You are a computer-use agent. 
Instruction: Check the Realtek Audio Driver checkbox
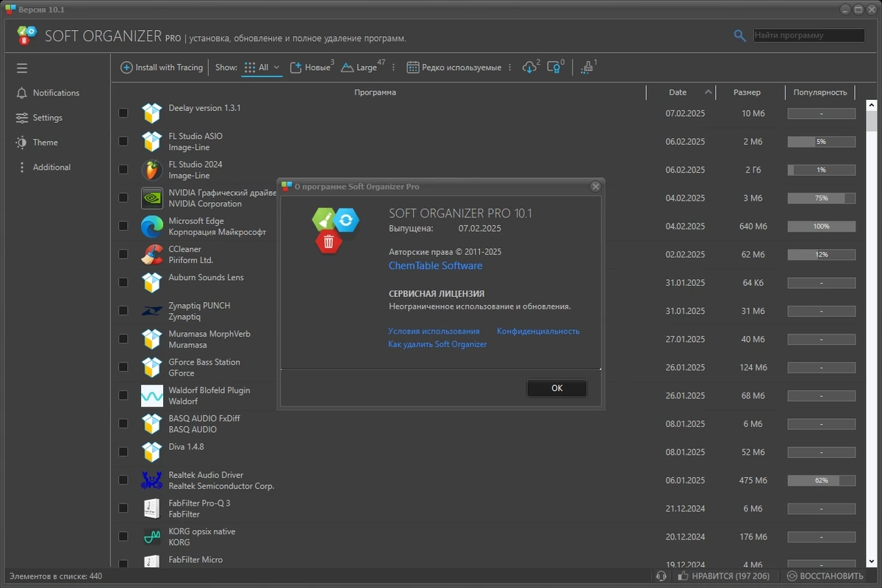coord(123,480)
